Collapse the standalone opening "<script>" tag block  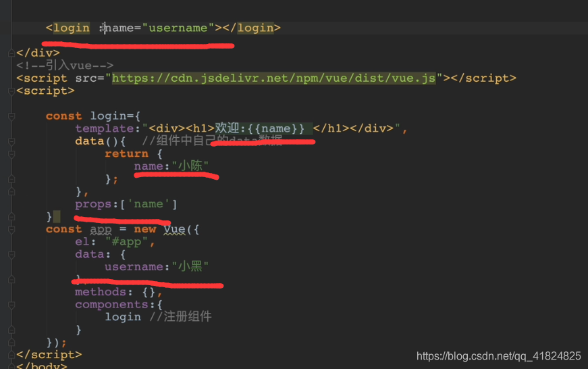[11, 91]
